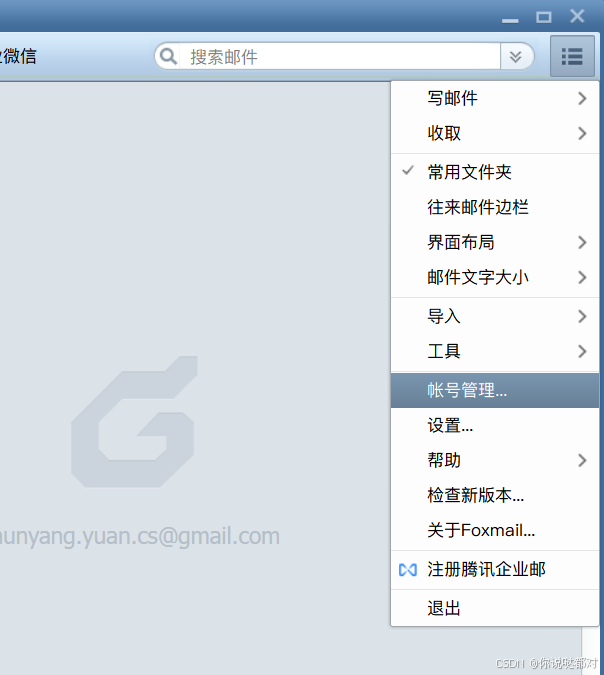The width and height of the screenshot is (604, 675).
Task: Open 邮件文字大小 submenu
Action: click(x=495, y=277)
